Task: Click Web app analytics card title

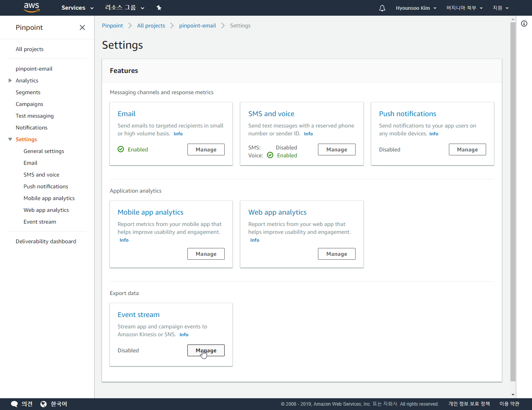Action: 278,212
